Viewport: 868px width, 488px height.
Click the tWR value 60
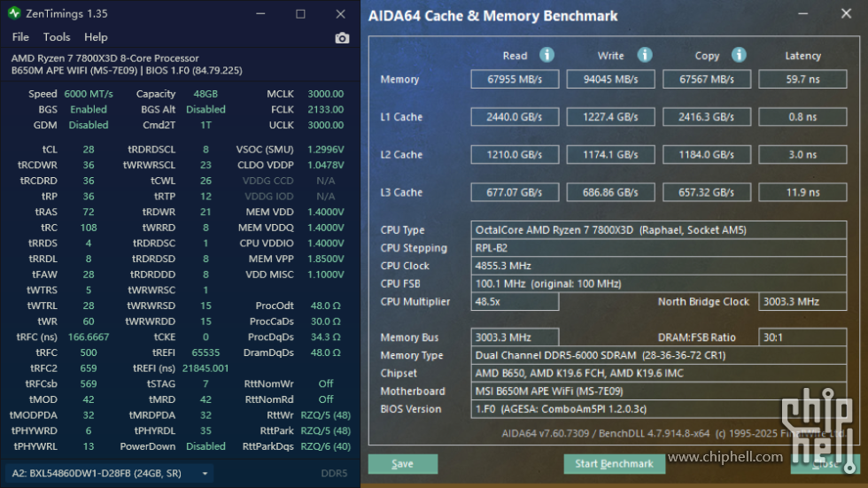(89, 321)
